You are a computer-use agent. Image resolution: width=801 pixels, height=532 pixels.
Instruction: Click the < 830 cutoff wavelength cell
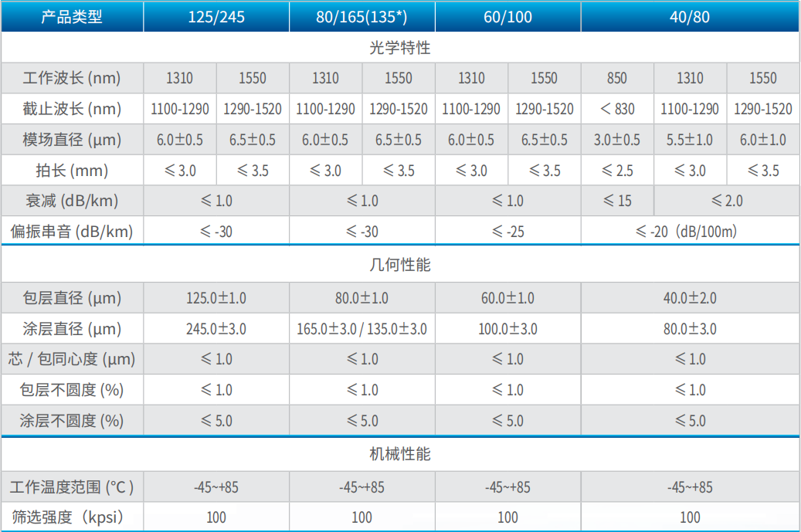617,109
